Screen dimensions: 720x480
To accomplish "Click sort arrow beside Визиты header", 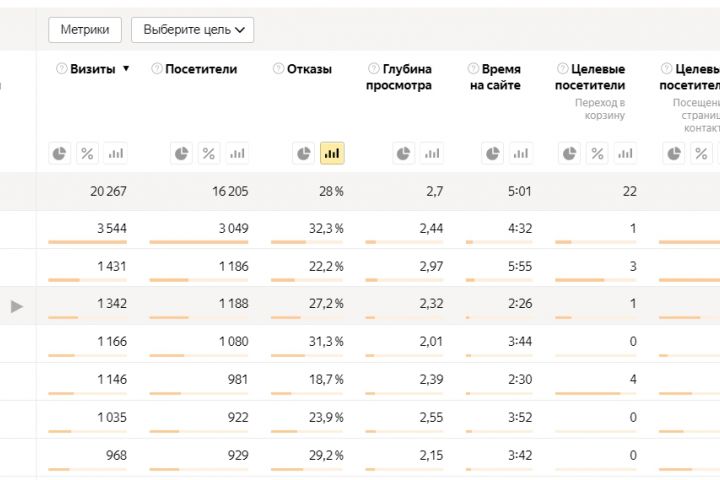I will 126,69.
